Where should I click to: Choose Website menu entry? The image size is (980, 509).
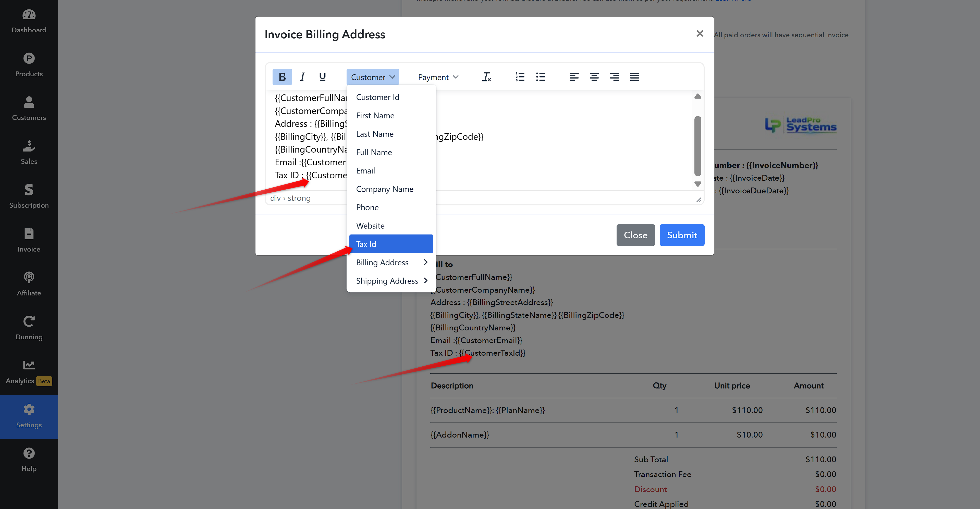tap(391, 226)
